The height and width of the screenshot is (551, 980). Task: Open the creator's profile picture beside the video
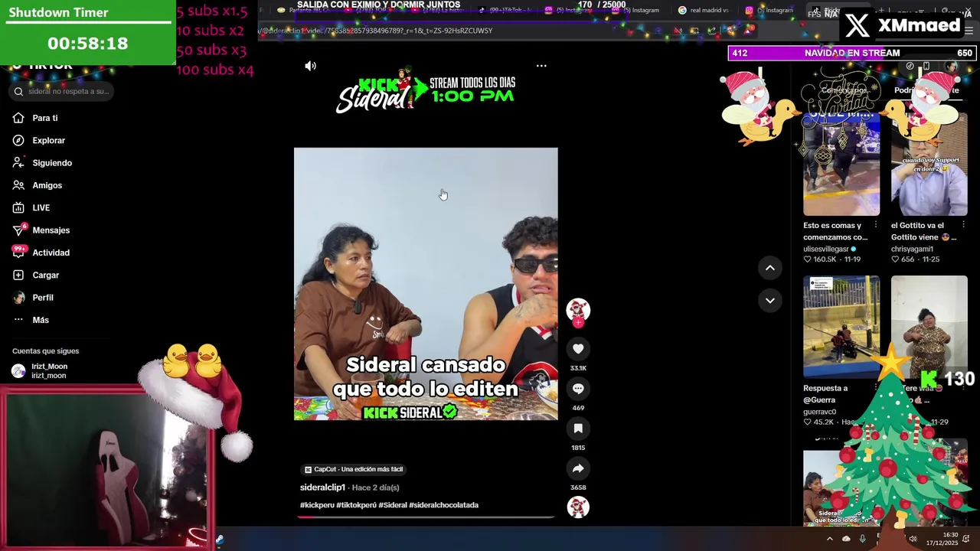[x=578, y=310]
